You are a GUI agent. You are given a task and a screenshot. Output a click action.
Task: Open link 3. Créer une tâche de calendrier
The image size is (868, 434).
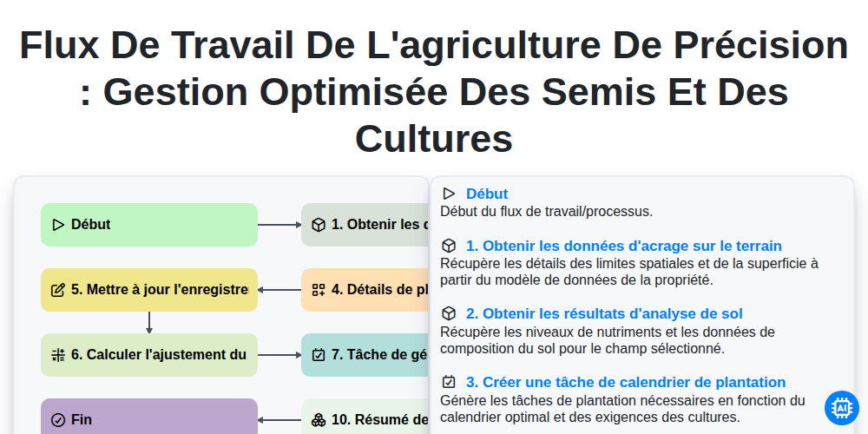(x=626, y=382)
